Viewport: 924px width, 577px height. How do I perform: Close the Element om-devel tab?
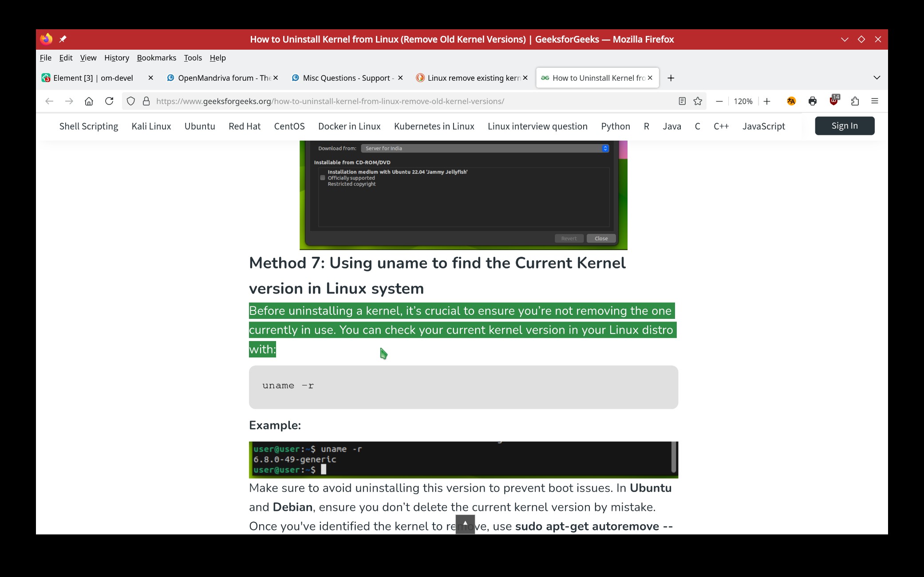pyautogui.click(x=150, y=78)
